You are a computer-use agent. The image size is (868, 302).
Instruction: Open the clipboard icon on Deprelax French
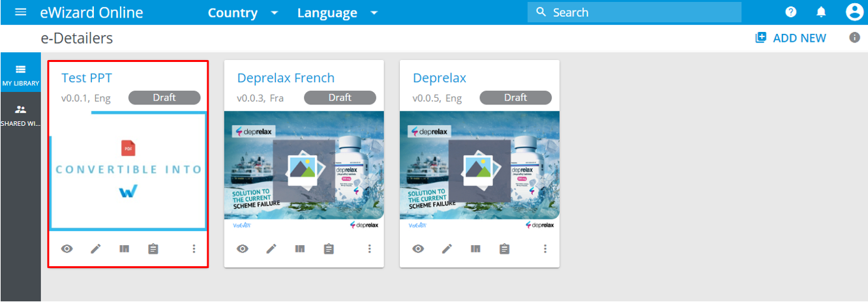coord(329,249)
